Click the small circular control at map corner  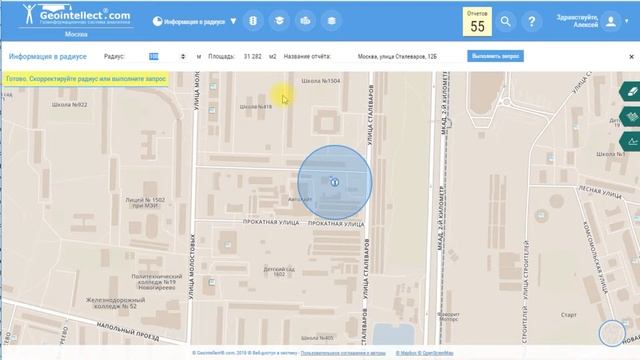[612, 333]
